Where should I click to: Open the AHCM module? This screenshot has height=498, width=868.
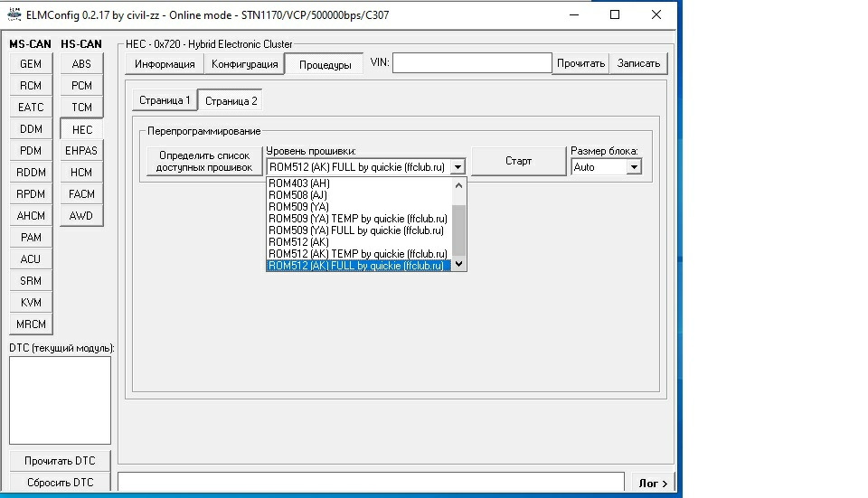point(31,215)
